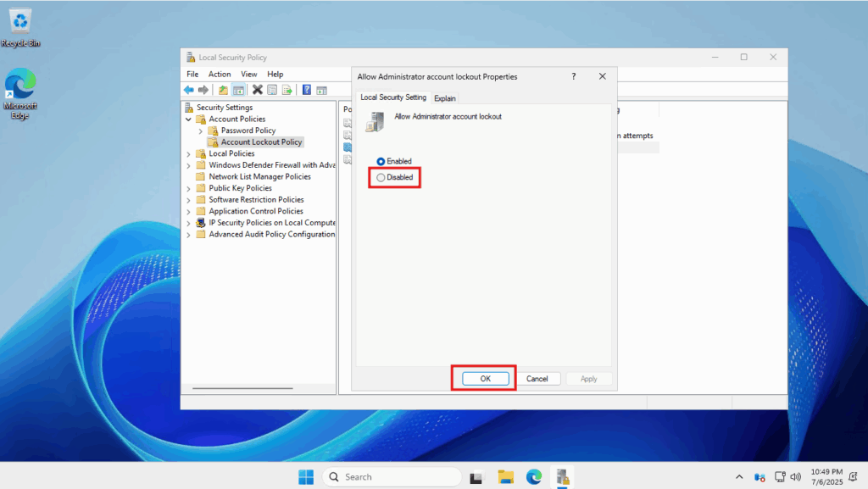Click the taskbar Search box

coord(391,477)
